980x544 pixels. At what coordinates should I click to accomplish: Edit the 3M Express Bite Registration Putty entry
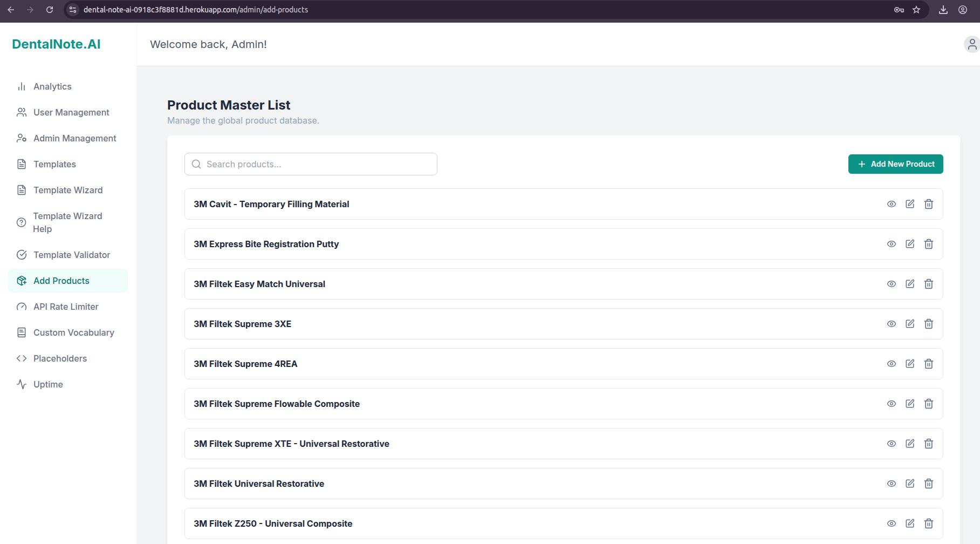click(x=910, y=244)
